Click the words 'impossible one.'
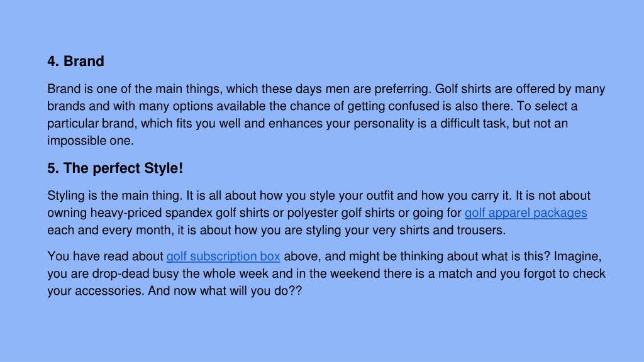Viewport: 644px width, 362px height. (91, 141)
